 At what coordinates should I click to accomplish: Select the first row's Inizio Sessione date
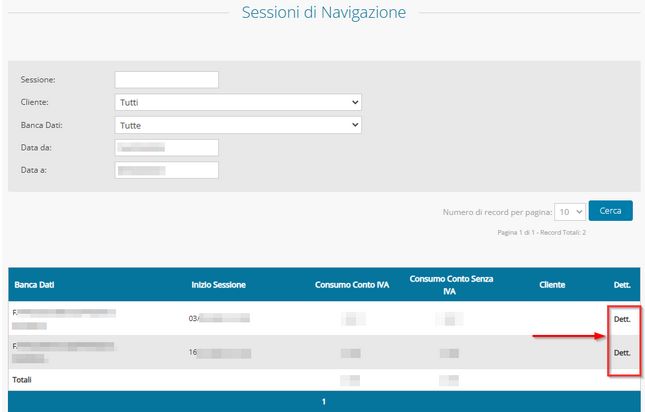pyautogui.click(x=218, y=319)
